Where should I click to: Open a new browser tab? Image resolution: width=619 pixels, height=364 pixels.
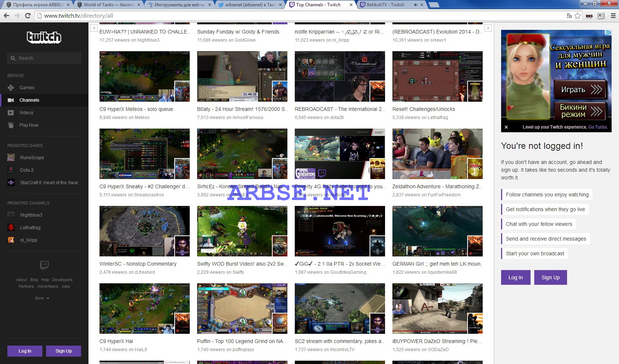pyautogui.click(x=434, y=5)
